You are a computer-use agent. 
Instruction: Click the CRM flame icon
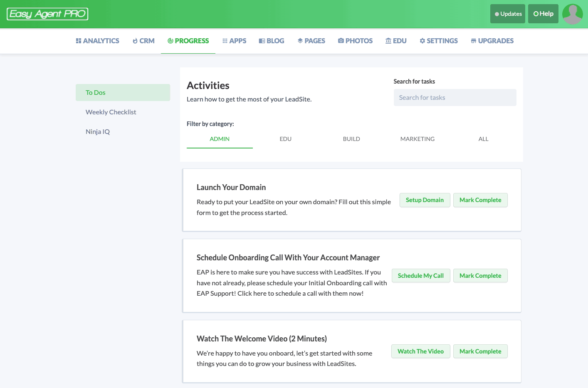point(135,41)
